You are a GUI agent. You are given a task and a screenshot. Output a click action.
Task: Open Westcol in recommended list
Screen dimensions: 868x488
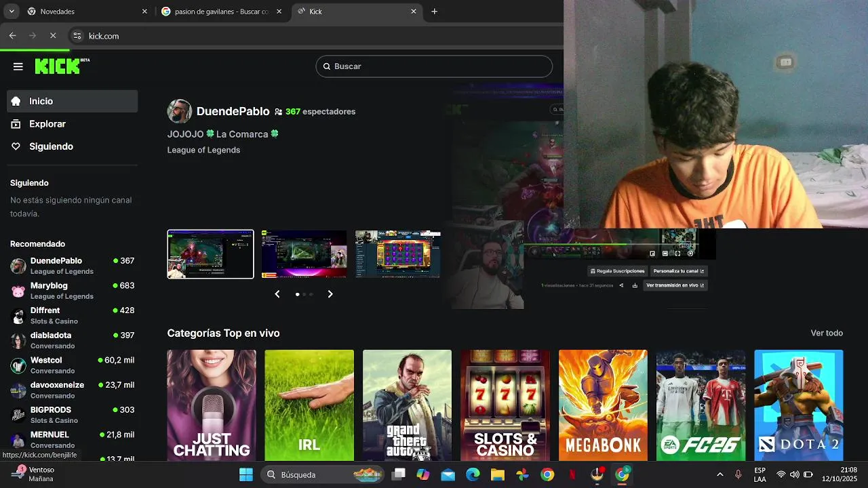[73, 365]
